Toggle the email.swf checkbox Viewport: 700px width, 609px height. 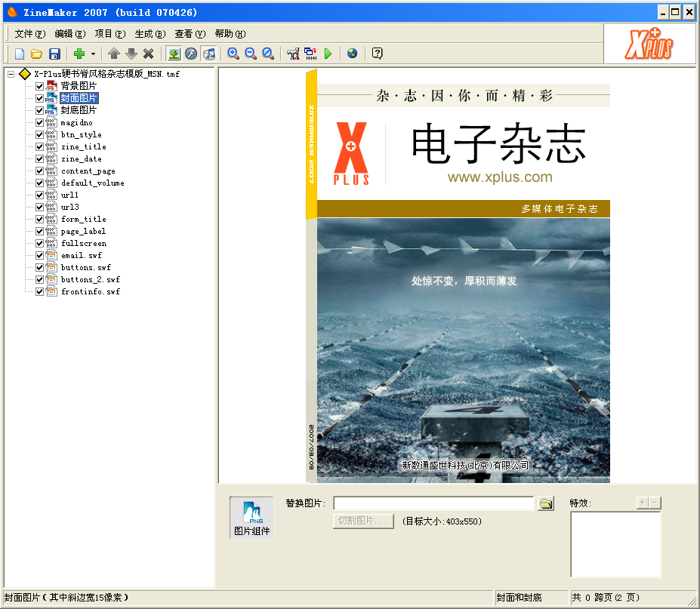point(40,255)
